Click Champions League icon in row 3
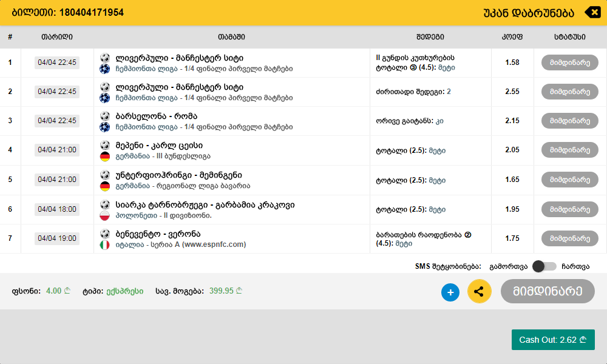 coord(105,127)
